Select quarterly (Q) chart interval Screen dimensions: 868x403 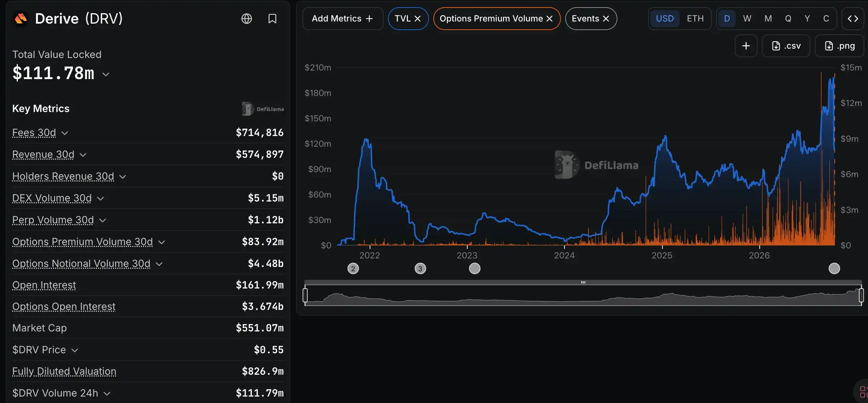click(x=788, y=19)
